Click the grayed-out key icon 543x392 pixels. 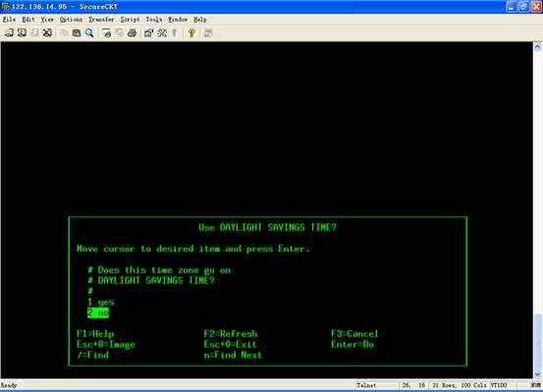click(x=175, y=33)
